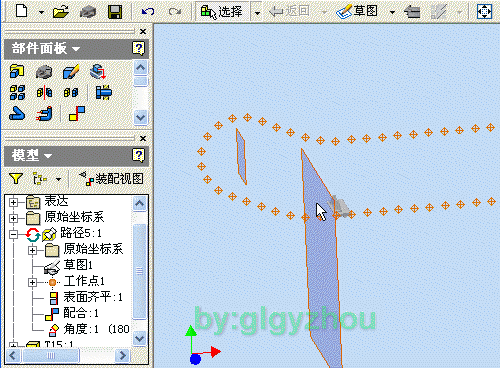Click the Save floppy disk icon

tap(115, 12)
